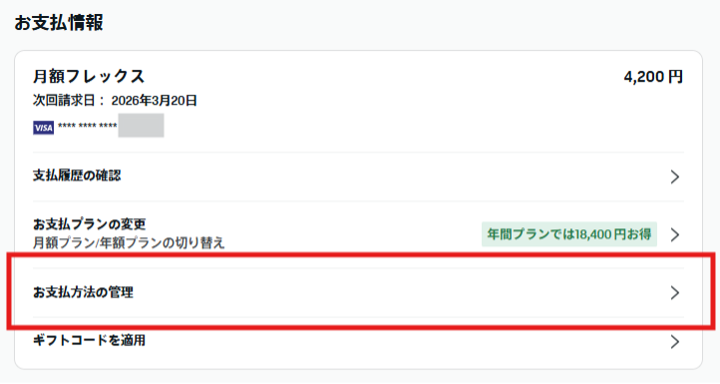Screen dimensions: 720x384
Task: Click the VISA card logo icon
Action: [43, 128]
